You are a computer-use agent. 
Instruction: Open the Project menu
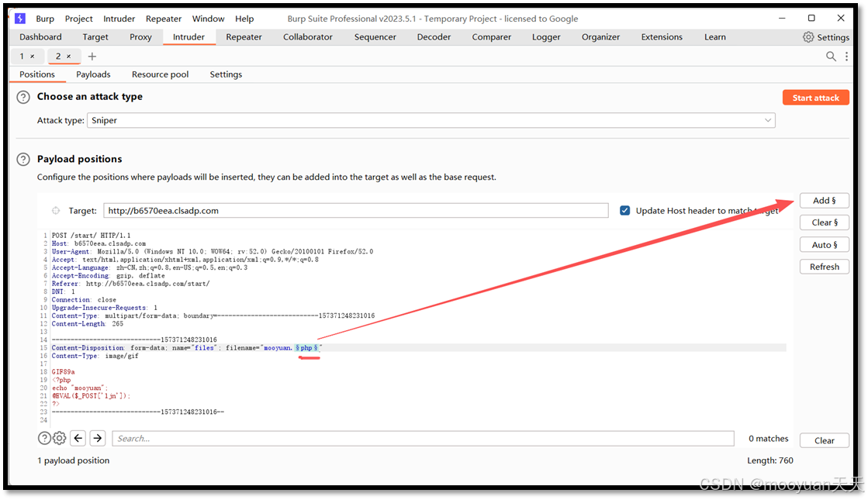[78, 19]
